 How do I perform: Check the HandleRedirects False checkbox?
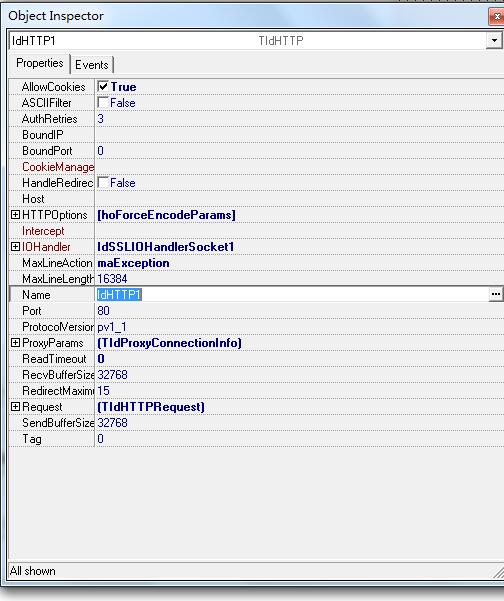pos(103,182)
